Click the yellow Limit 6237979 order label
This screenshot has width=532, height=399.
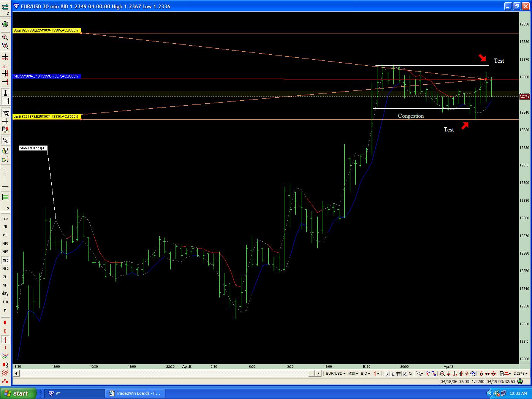click(x=46, y=116)
